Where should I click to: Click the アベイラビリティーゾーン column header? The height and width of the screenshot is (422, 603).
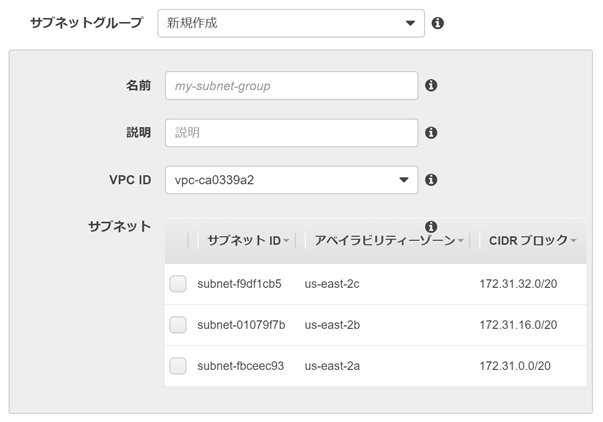click(385, 241)
